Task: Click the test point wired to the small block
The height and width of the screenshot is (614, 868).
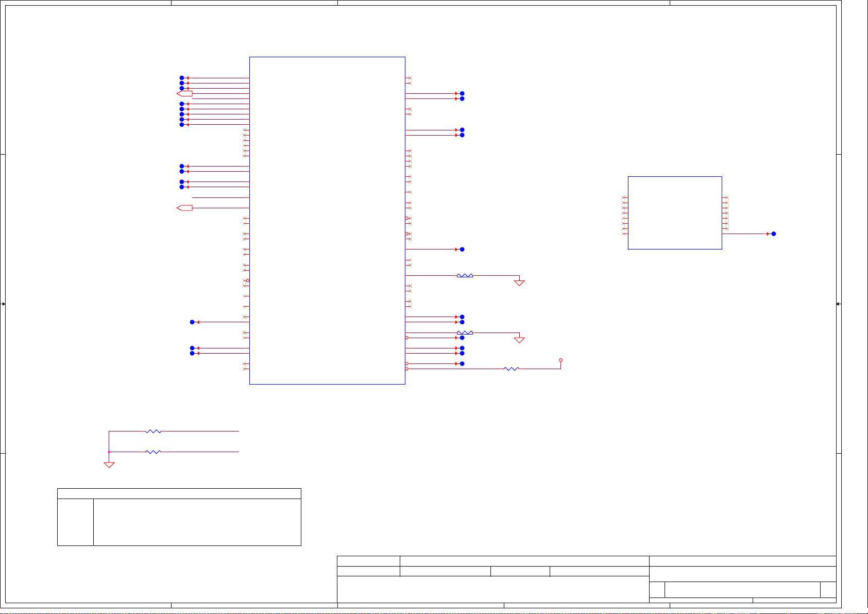Action: [x=773, y=234]
